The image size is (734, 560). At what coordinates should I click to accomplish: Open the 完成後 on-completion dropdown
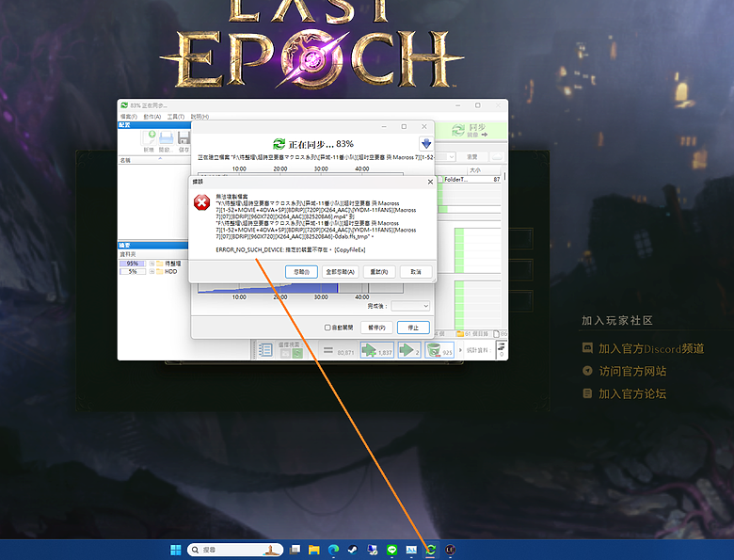[x=410, y=306]
